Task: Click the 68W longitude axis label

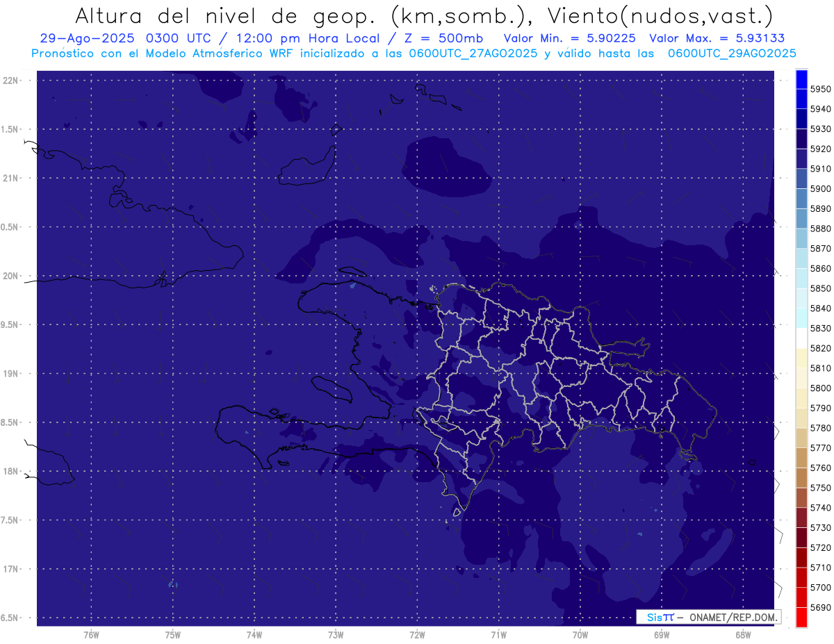Action: pyautogui.click(x=743, y=635)
